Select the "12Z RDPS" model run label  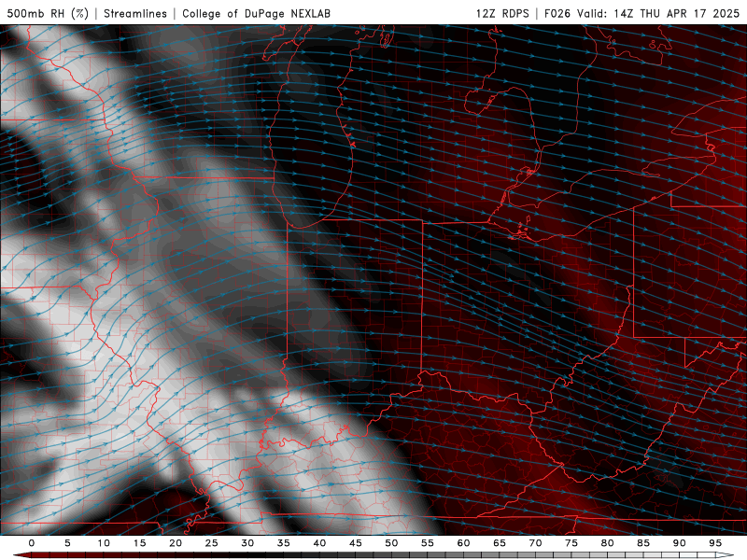[x=502, y=13]
